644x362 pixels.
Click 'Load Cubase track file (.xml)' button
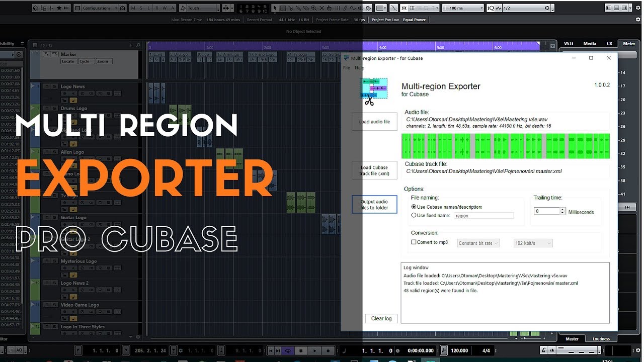[x=374, y=170]
